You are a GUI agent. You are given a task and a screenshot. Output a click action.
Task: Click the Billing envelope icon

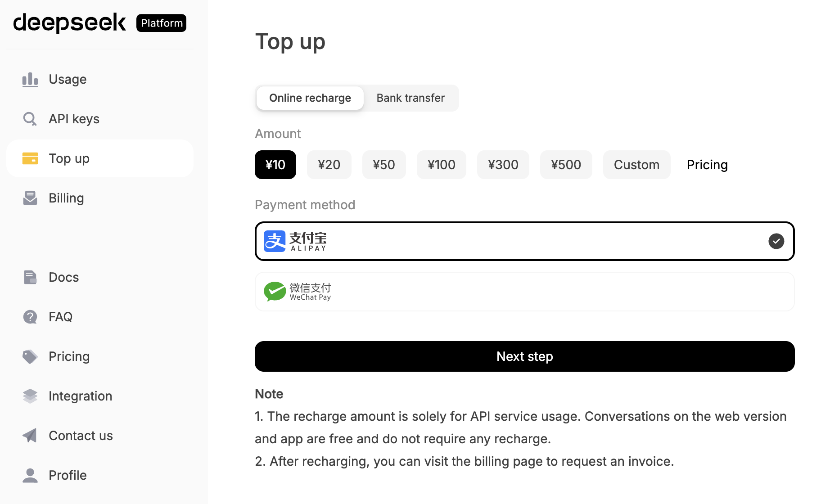(30, 198)
